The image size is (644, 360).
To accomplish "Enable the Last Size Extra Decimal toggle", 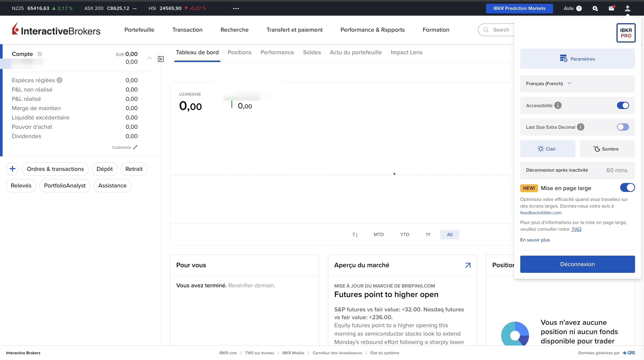I will tap(623, 127).
